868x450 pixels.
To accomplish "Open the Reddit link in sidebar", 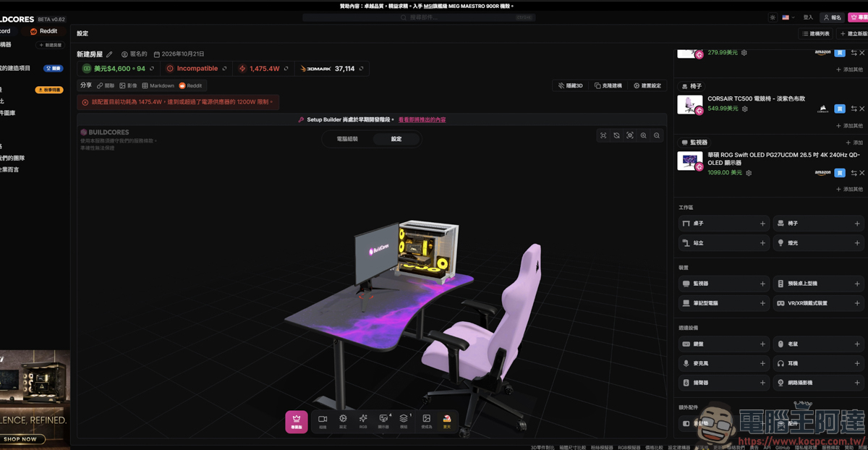I will tap(44, 31).
